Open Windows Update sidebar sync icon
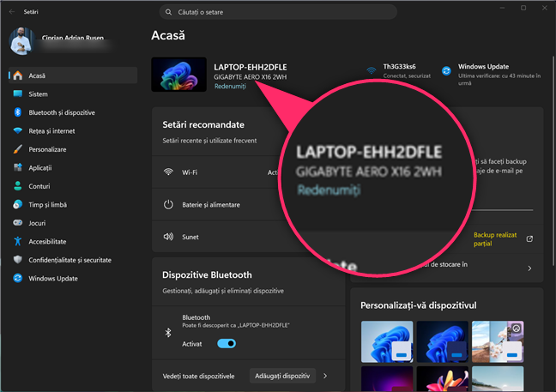Screen dimensions: 556x392 [x=18, y=278]
